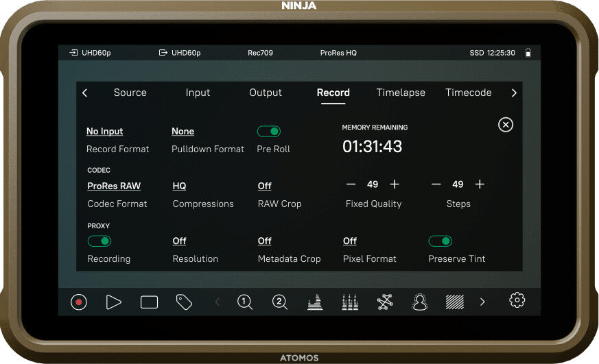Screen dimensions: 599x364
Task: Turn off Preserve Tint switch
Action: pyautogui.click(x=441, y=241)
